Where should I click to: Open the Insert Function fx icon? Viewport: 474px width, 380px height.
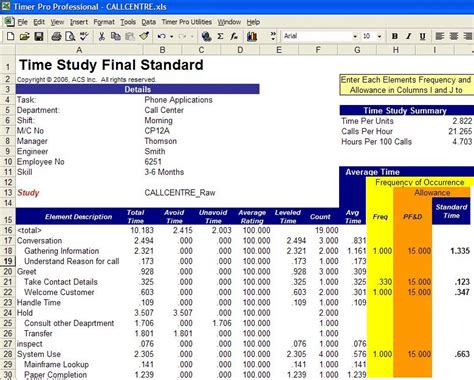point(234,36)
